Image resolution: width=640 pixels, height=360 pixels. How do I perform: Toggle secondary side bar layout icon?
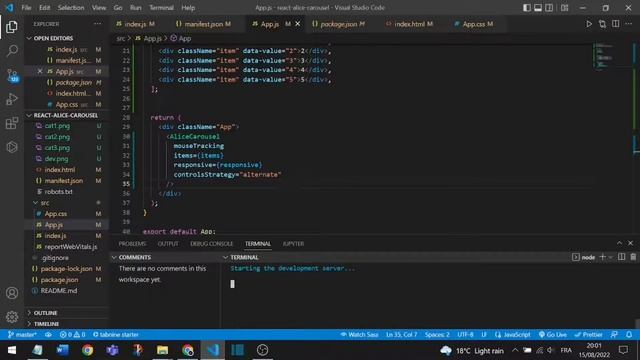pyautogui.click(x=549, y=8)
